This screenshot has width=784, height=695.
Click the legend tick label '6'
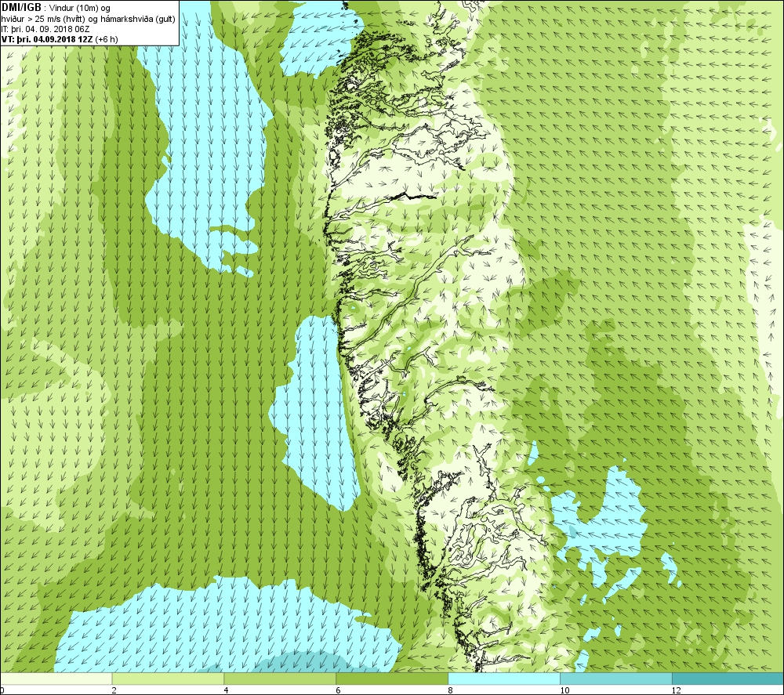(x=338, y=690)
